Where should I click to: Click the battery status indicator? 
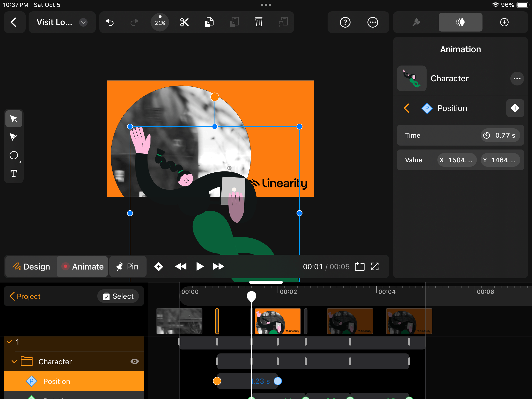[523, 5]
